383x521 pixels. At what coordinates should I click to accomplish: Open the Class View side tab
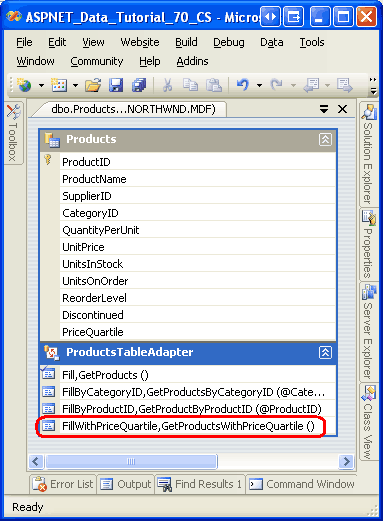pos(368,422)
